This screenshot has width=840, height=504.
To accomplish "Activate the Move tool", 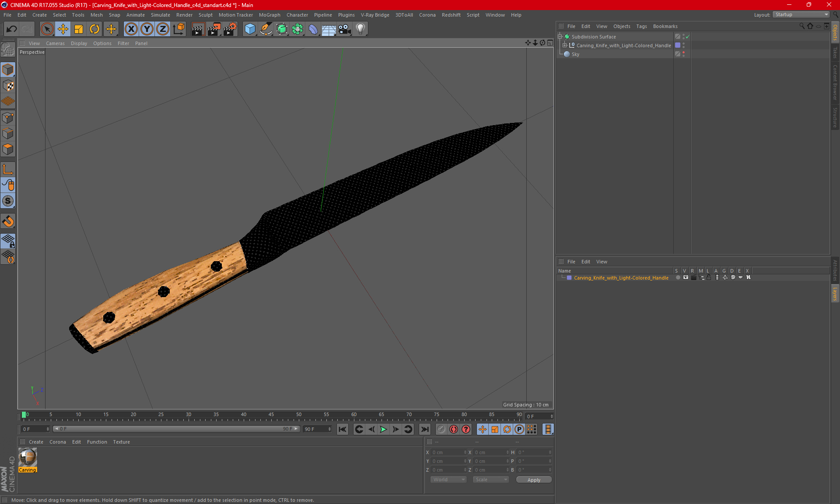I will point(63,29).
